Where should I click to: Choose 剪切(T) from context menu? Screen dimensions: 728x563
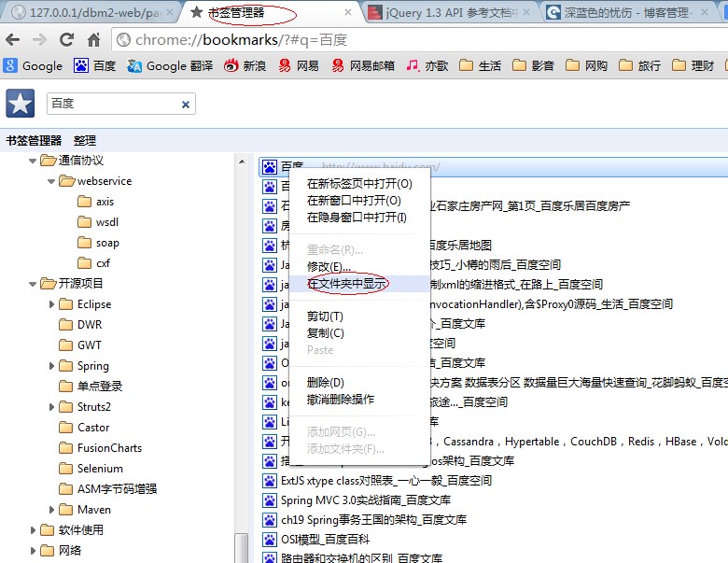pyautogui.click(x=359, y=317)
